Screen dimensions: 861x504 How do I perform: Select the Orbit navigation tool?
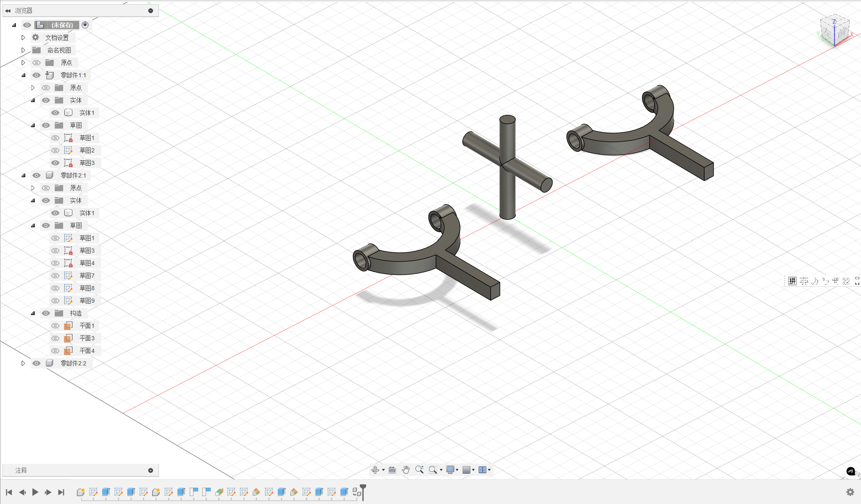(x=375, y=470)
